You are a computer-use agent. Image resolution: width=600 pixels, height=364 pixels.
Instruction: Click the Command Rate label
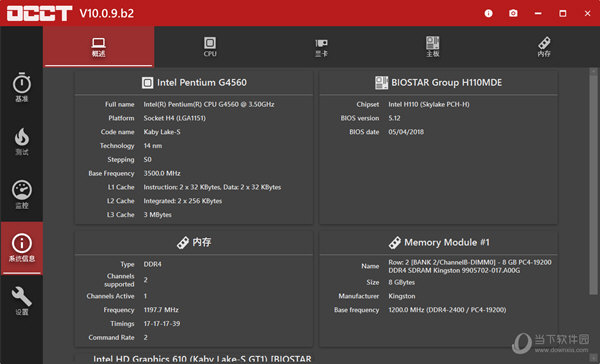coord(111,337)
